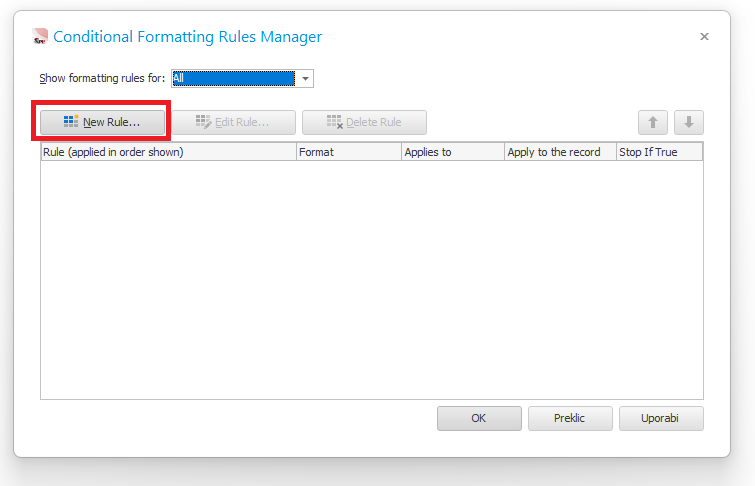This screenshot has height=486, width=755.
Task: Click the highlighted 'All' combo box field
Action: [x=232, y=78]
